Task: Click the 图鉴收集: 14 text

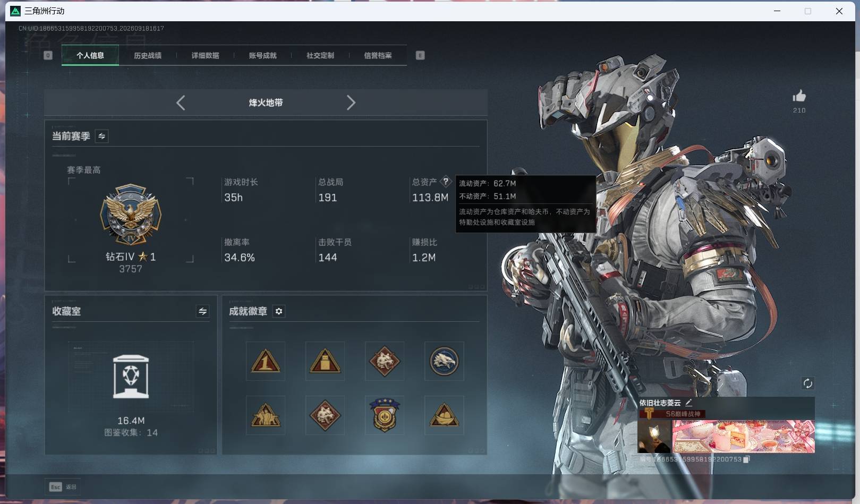Action: click(x=131, y=433)
